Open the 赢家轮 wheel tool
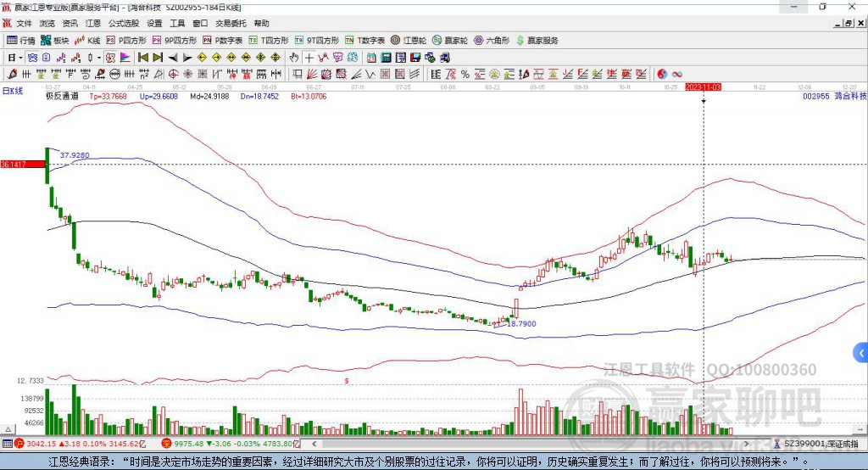This screenshot has width=868, height=470. click(450, 41)
